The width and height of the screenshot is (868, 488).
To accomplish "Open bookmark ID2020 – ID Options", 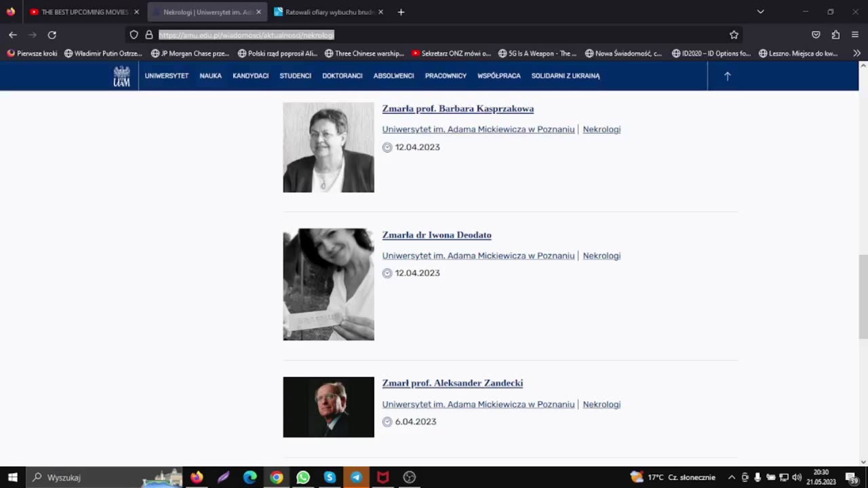I will pos(711,54).
